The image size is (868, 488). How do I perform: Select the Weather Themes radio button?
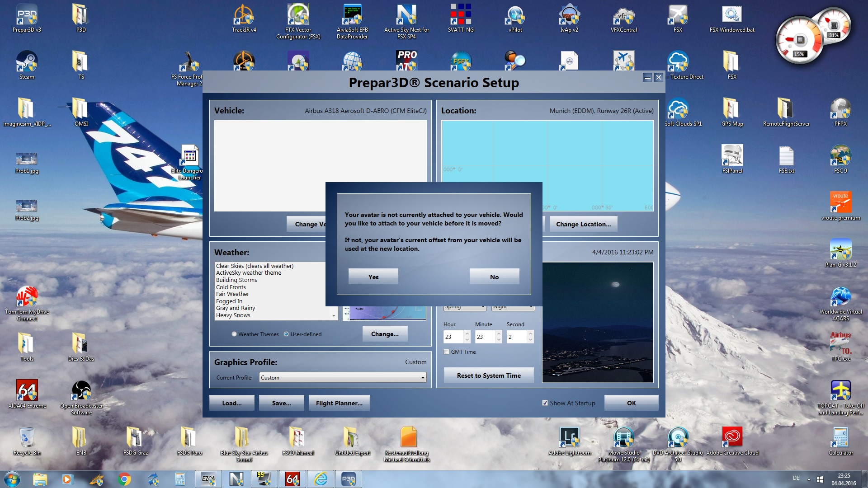tap(234, 334)
